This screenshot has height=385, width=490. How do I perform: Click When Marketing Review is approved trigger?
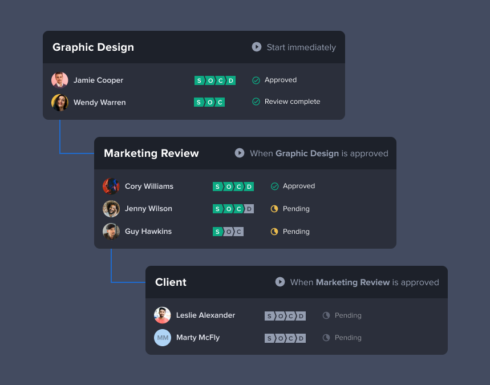point(364,282)
